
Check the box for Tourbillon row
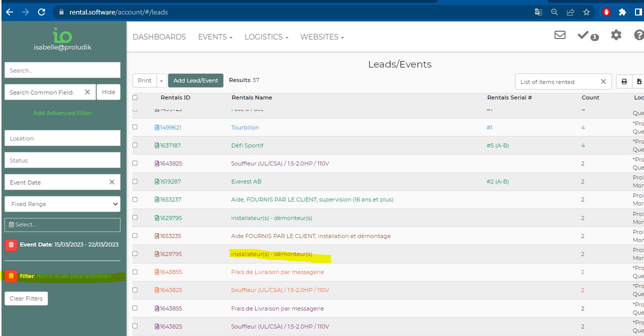[x=135, y=127]
